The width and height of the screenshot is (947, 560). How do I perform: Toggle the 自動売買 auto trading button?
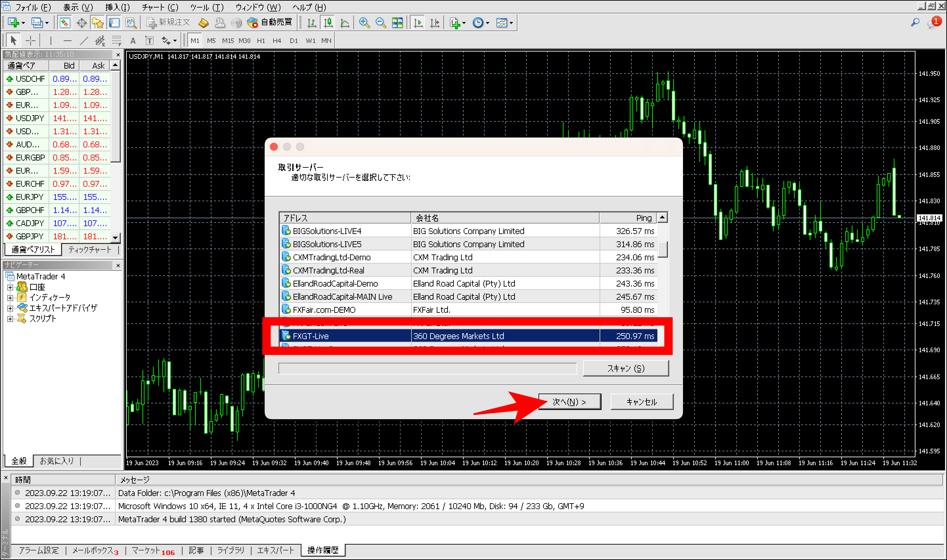pyautogui.click(x=270, y=23)
